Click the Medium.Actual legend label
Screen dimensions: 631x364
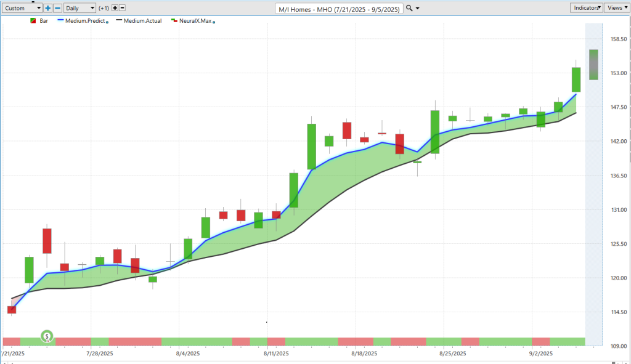coord(142,20)
